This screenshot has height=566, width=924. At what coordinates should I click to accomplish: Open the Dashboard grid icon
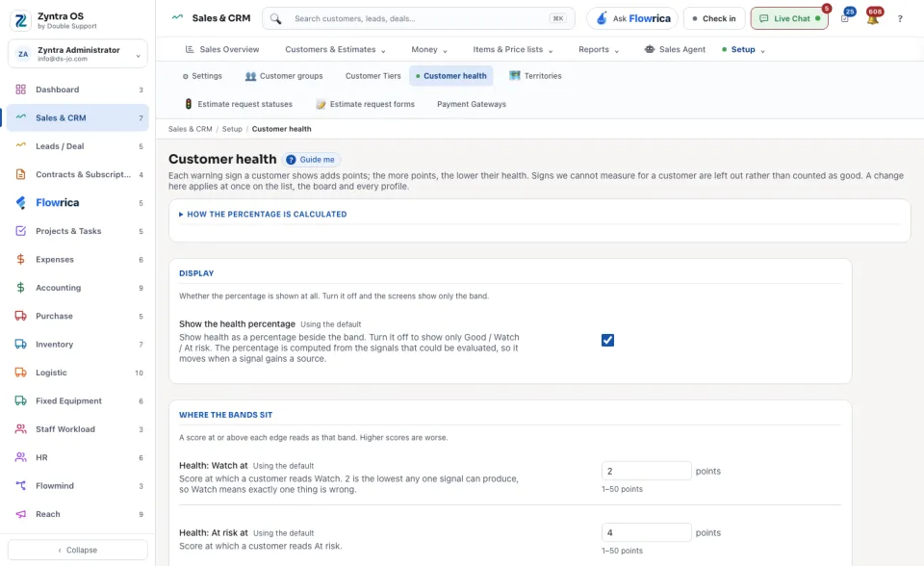(20, 90)
